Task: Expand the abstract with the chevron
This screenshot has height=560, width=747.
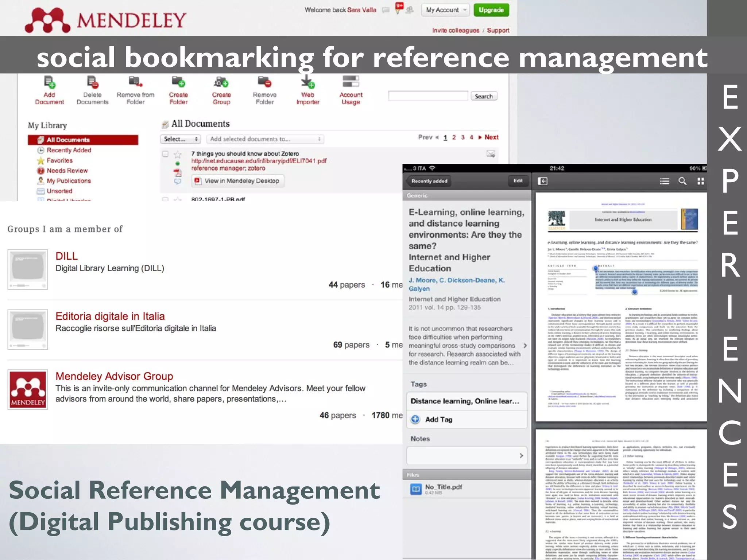Action: (x=525, y=346)
